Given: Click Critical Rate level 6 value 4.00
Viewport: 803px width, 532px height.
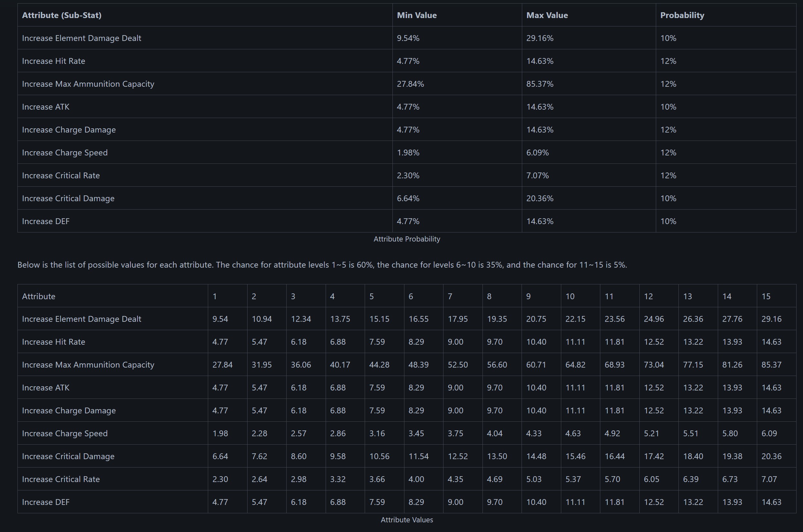Looking at the screenshot, I should [x=416, y=479].
